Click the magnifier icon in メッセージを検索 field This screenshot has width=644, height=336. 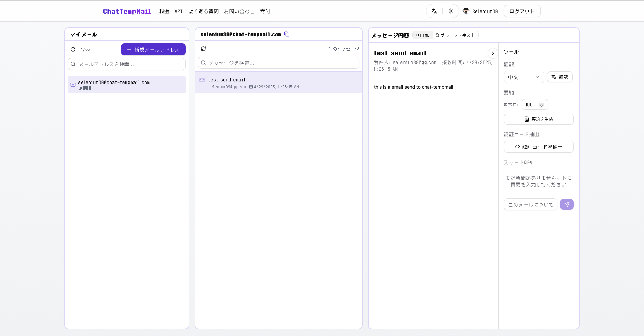(x=203, y=63)
